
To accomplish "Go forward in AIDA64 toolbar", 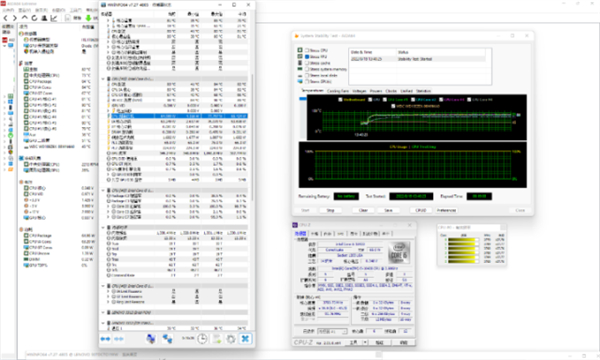I will pos(15,18).
